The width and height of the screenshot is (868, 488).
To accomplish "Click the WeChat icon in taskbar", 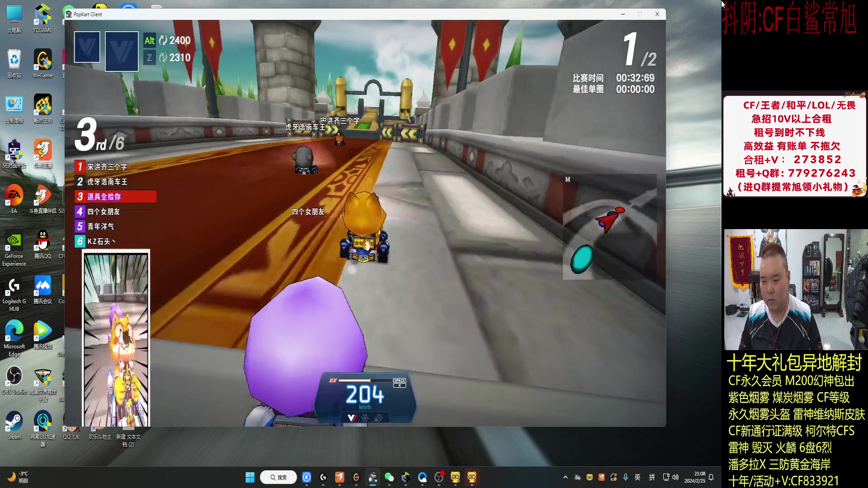I will (x=389, y=477).
